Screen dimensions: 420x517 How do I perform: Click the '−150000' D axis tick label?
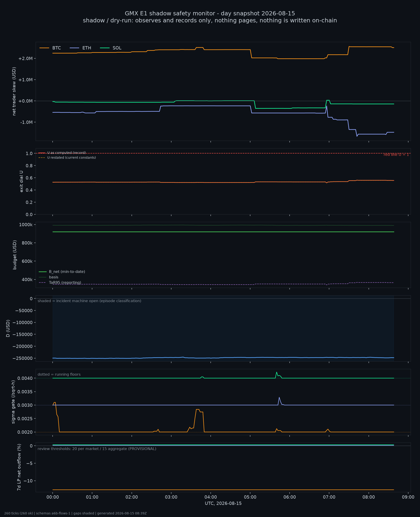(23, 334)
